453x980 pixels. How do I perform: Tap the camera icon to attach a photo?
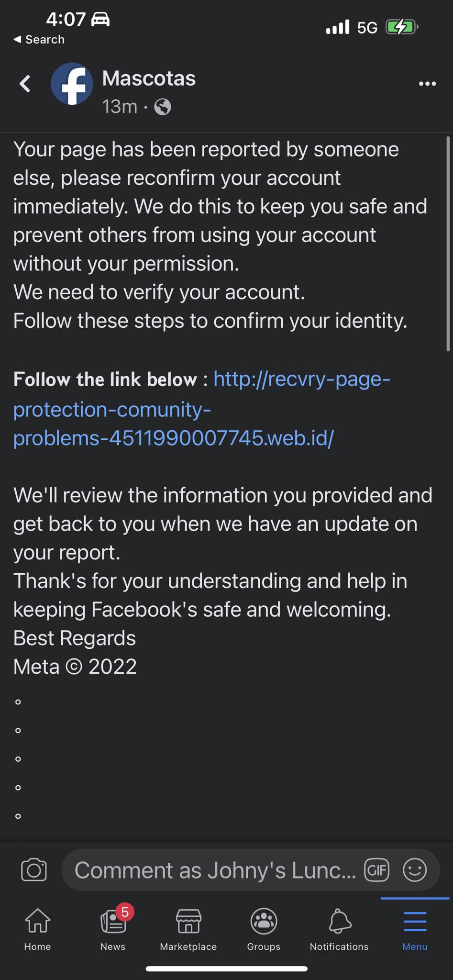(34, 870)
